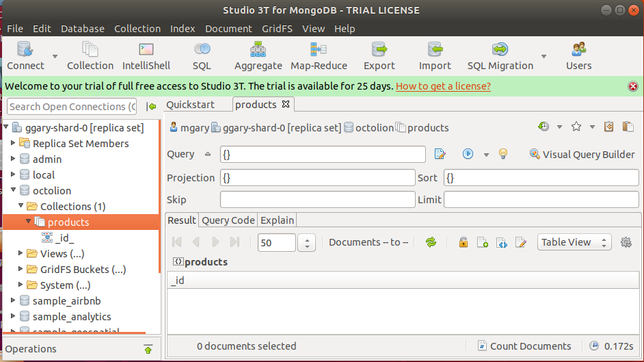Viewport: 644px width, 362px height.
Task: Open run query dropdown arrow
Action: [486, 155]
